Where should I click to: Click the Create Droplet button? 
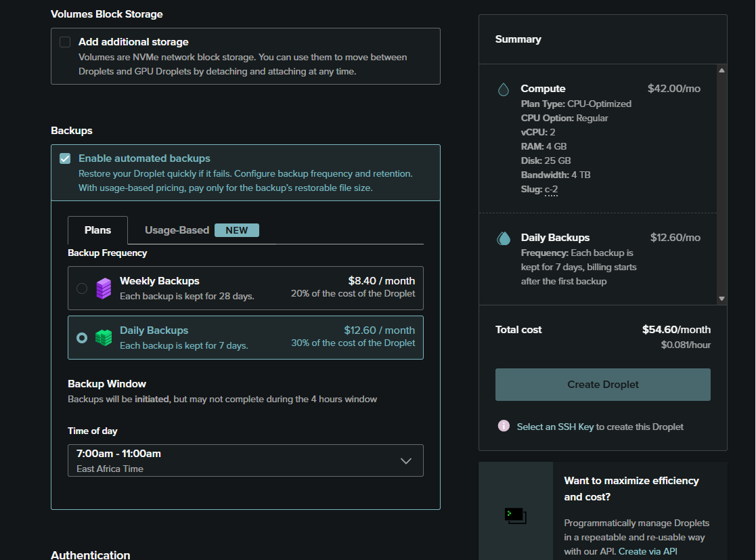tap(602, 385)
